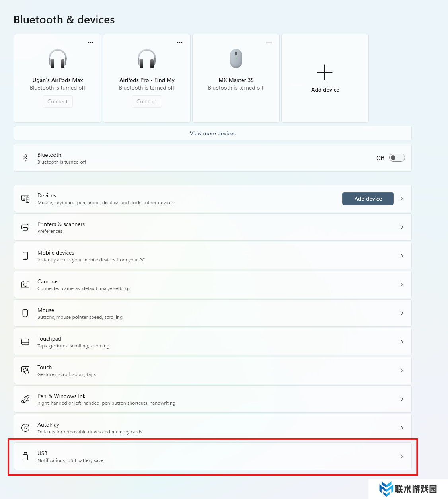Click the blue Add device button
The width and height of the screenshot is (448, 499).
368,199
